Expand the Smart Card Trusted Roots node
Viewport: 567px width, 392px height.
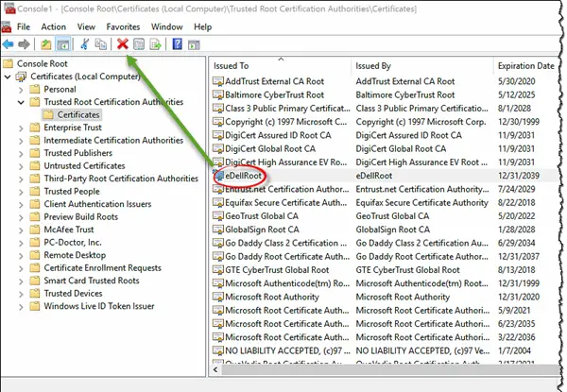21,281
